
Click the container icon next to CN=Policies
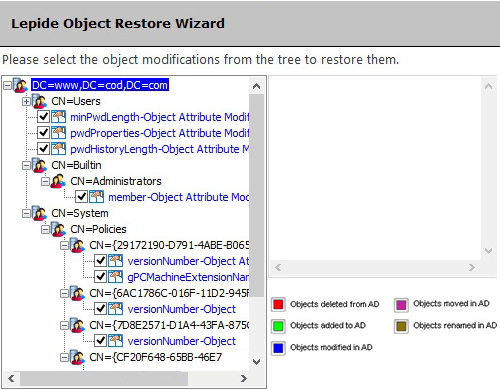[58, 229]
